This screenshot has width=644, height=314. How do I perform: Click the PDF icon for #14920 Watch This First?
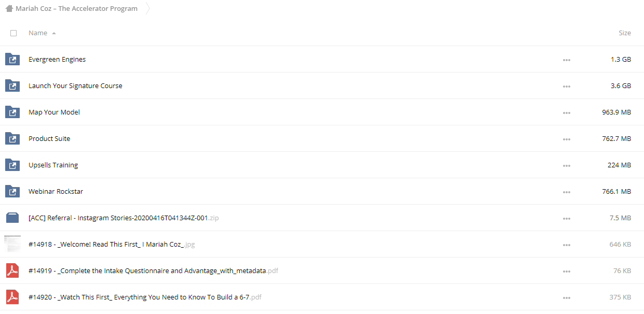click(12, 297)
